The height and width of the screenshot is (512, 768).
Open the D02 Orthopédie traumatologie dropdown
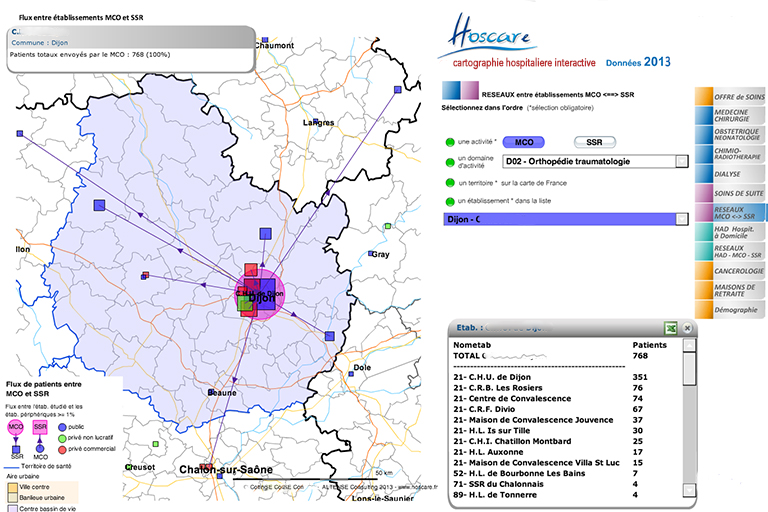coord(682,161)
